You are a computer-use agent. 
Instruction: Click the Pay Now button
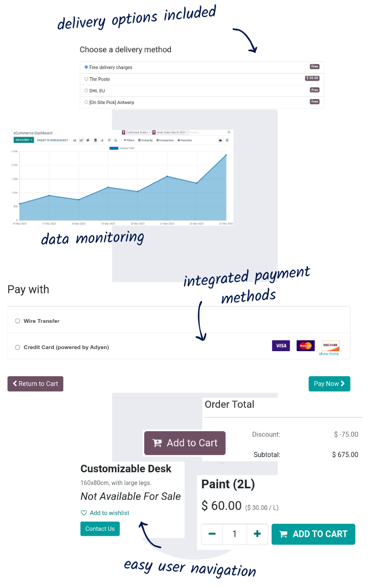click(x=329, y=384)
